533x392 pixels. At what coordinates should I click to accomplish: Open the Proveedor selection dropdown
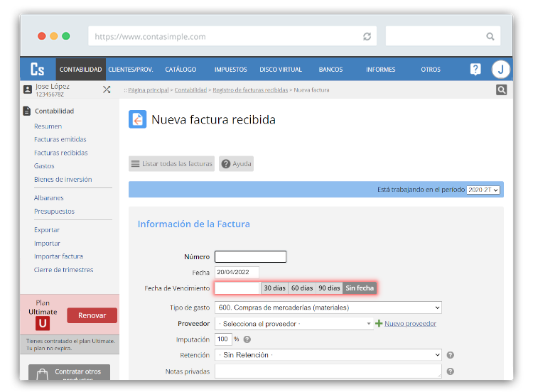pyautogui.click(x=294, y=323)
